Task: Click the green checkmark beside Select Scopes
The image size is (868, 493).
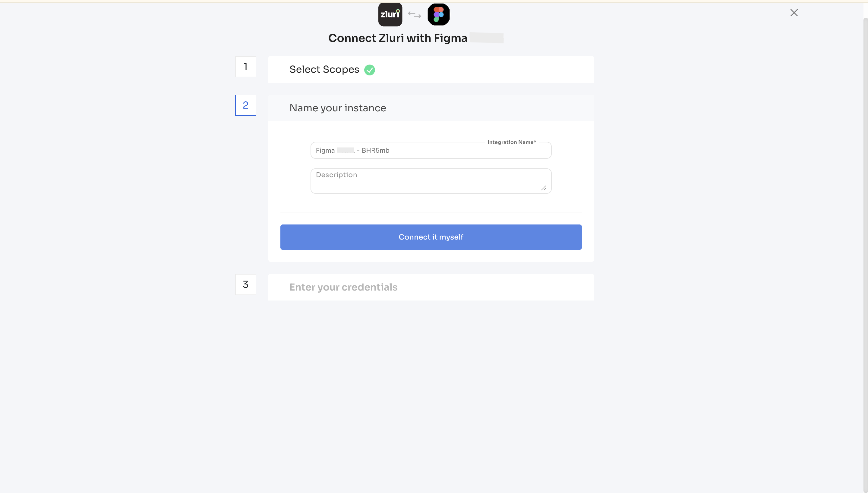Action: tap(370, 70)
